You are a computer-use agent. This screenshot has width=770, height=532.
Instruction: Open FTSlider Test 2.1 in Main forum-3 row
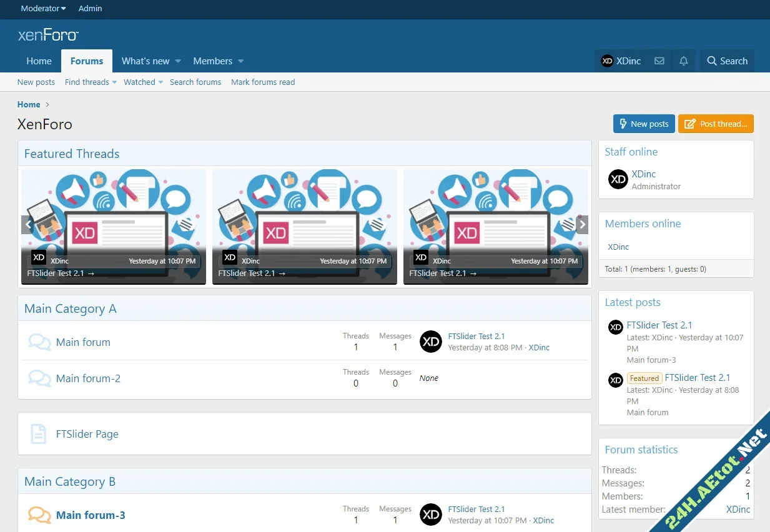476,509
